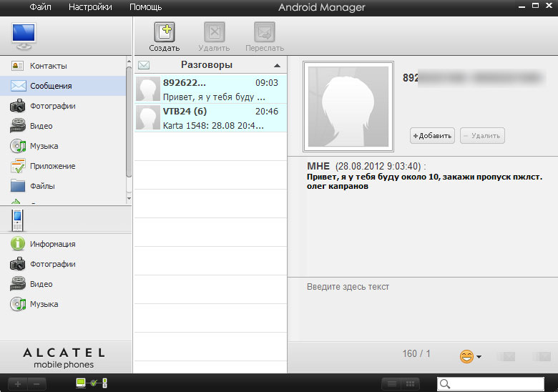
Task: Open the Файл menu
Action: point(40,7)
